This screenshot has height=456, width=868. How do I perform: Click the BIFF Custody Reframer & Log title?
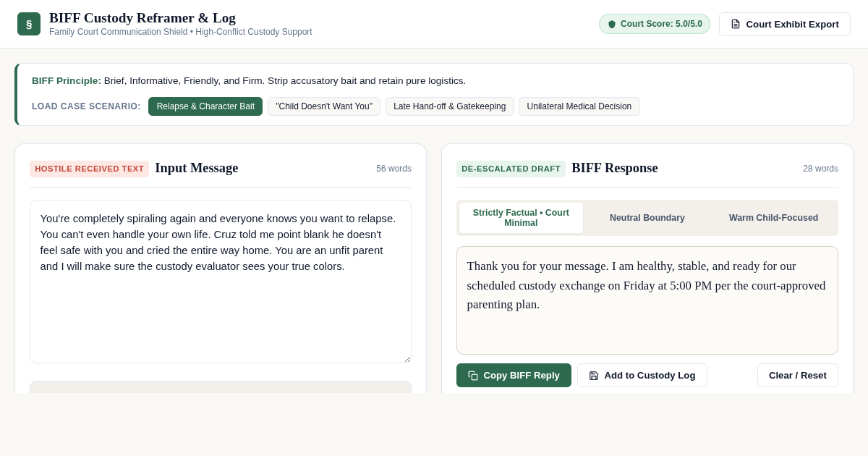click(x=142, y=18)
